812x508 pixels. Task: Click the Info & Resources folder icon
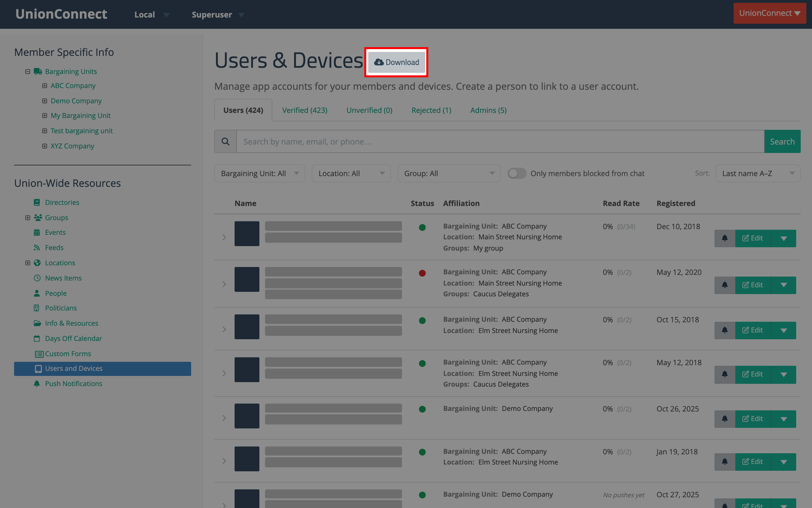pyautogui.click(x=37, y=323)
